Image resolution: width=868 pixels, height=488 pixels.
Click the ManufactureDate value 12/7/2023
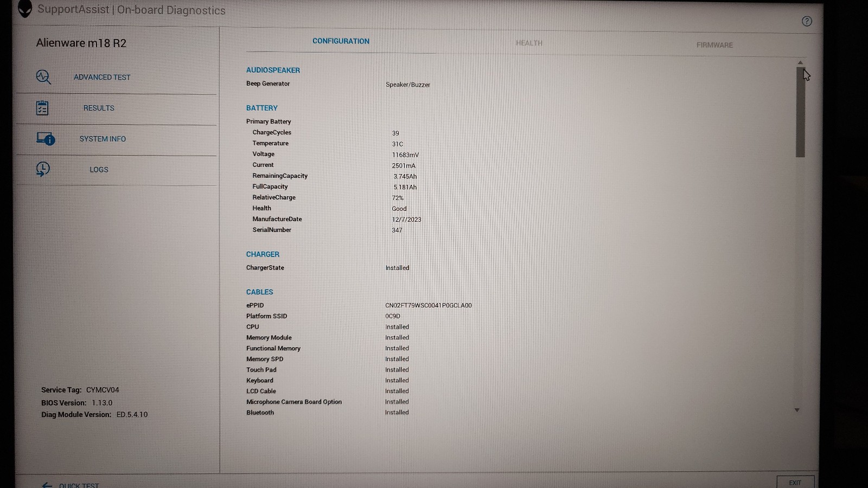coord(406,220)
